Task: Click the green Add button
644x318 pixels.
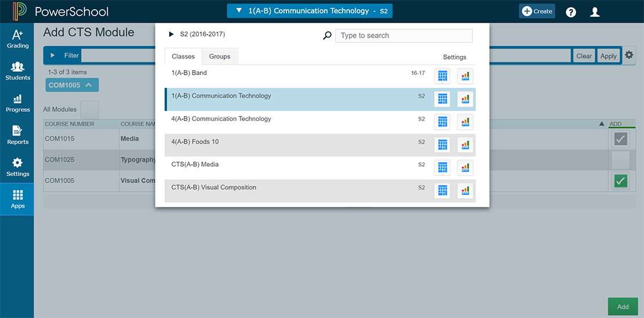Action: (x=623, y=306)
